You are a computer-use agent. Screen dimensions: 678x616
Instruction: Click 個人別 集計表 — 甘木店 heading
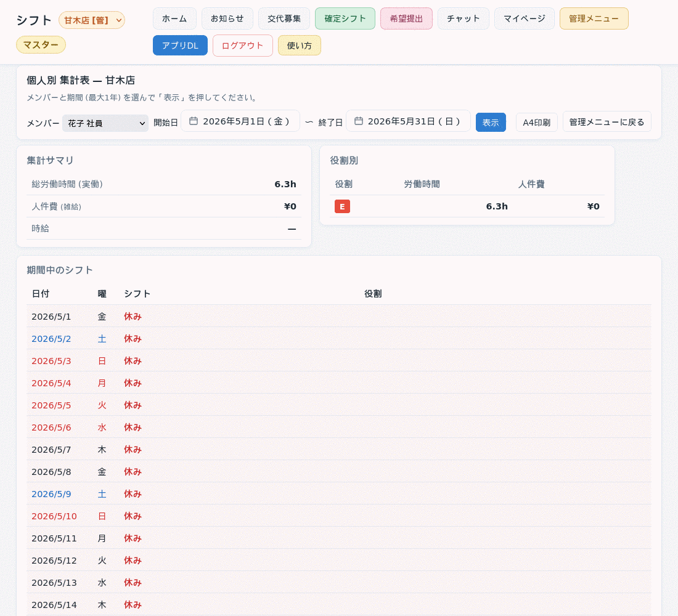pos(81,80)
